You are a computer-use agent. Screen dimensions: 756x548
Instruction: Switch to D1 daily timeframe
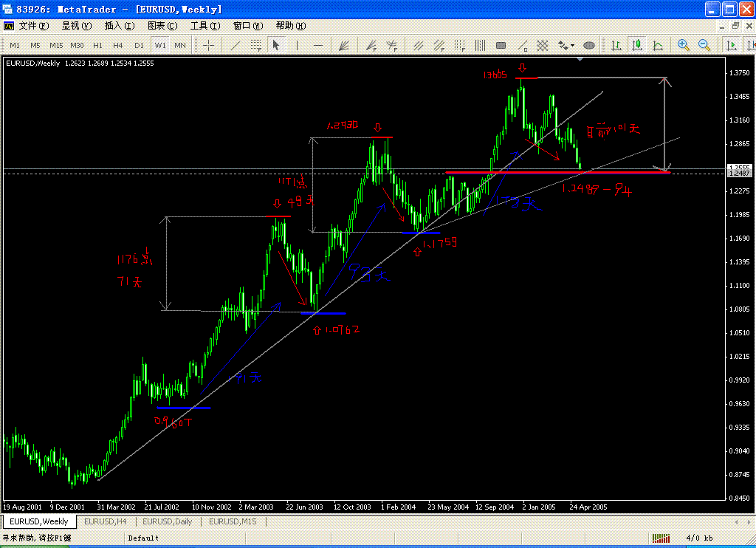pos(139,45)
